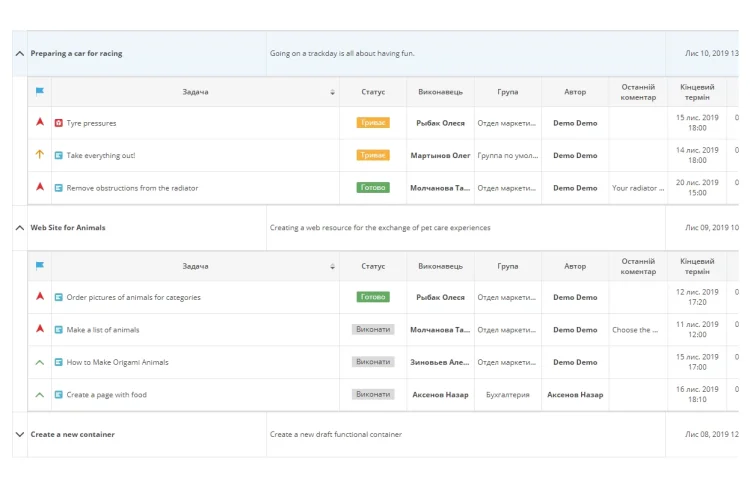Click red priority arrow beside Make a list of animals
This screenshot has width=750, height=485.
pyautogui.click(x=40, y=329)
